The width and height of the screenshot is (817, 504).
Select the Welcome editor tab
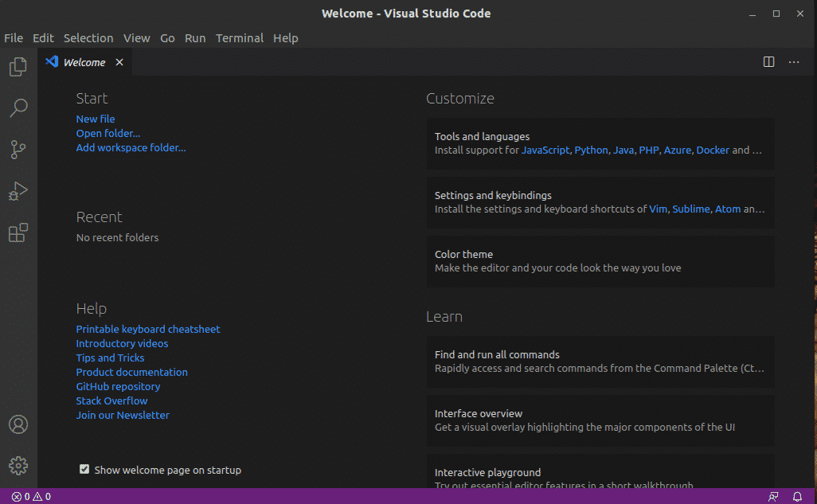(x=84, y=62)
